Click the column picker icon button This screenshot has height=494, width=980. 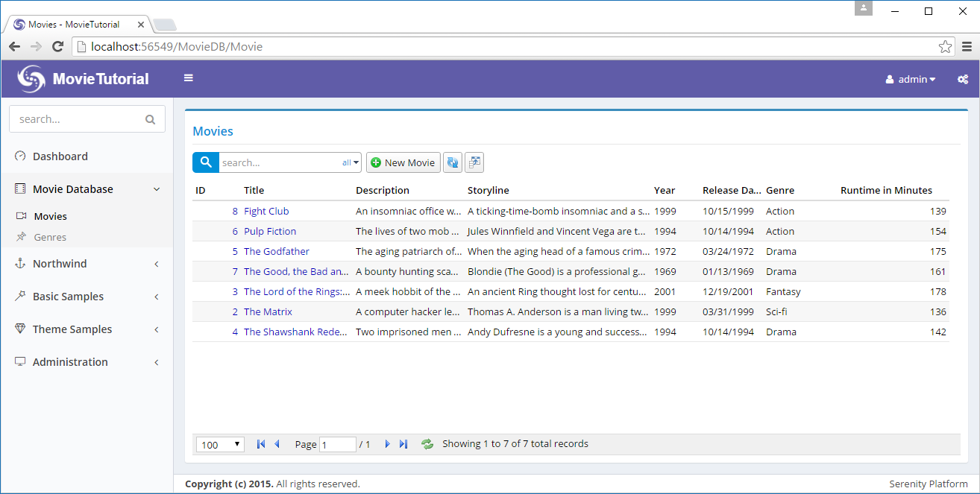474,162
